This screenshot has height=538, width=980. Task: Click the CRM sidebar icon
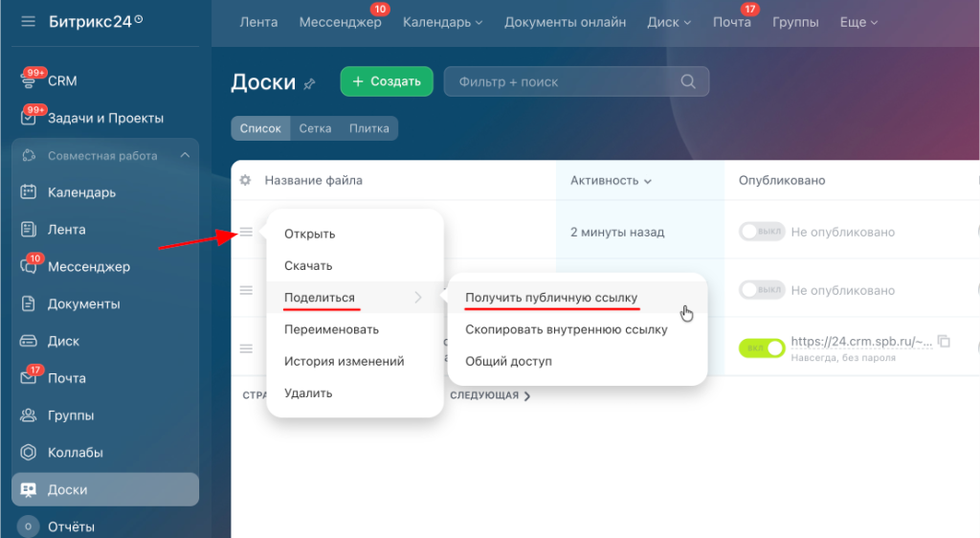29,80
